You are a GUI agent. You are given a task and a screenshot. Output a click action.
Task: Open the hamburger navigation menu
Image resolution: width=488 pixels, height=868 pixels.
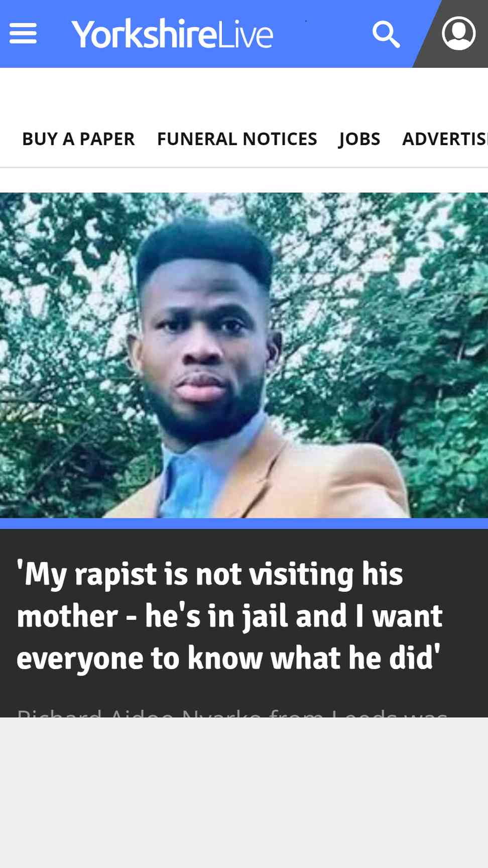click(x=23, y=34)
